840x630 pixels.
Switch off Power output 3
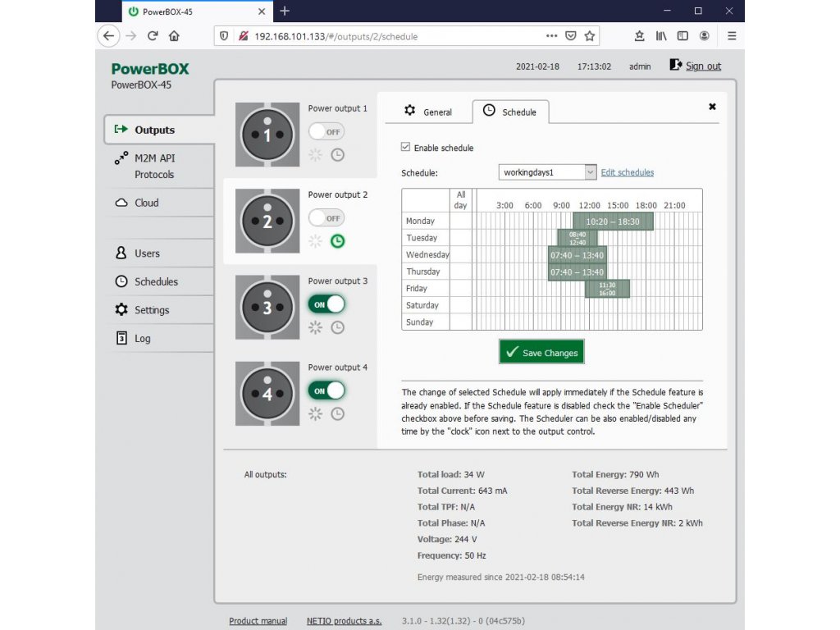(x=326, y=304)
